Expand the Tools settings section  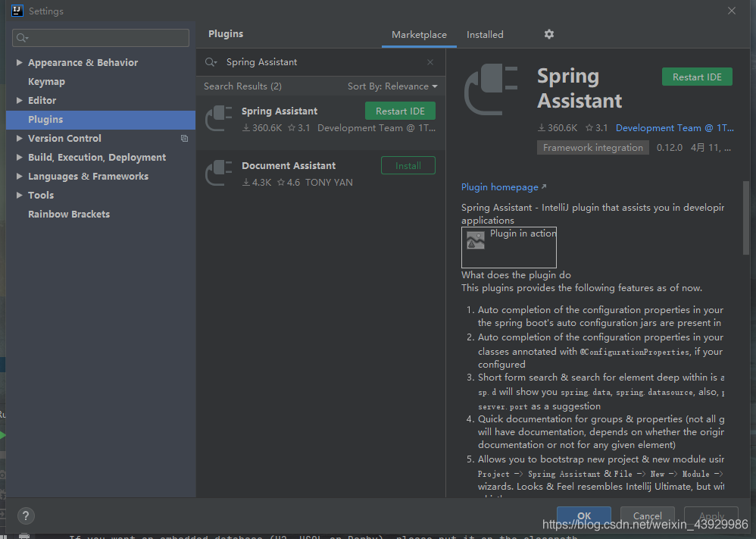point(19,195)
